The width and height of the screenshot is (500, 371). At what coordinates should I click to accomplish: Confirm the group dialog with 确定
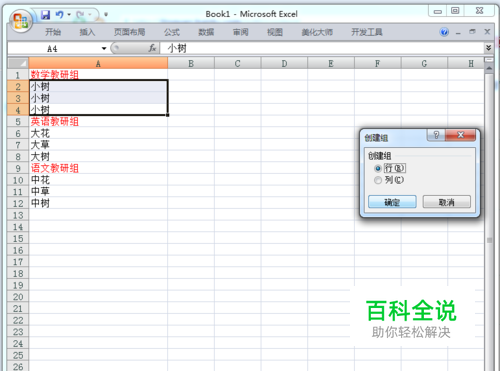click(x=392, y=202)
